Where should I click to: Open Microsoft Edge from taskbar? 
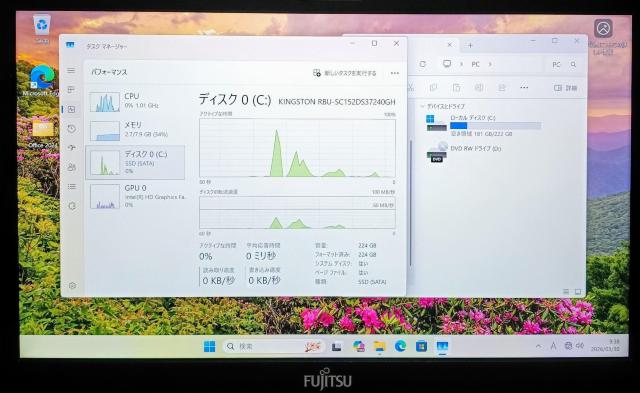point(400,346)
